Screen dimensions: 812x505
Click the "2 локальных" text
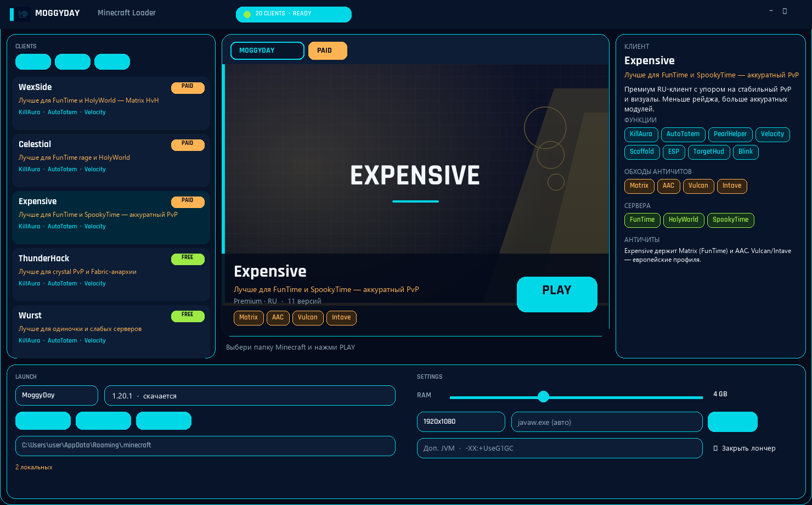tap(34, 467)
